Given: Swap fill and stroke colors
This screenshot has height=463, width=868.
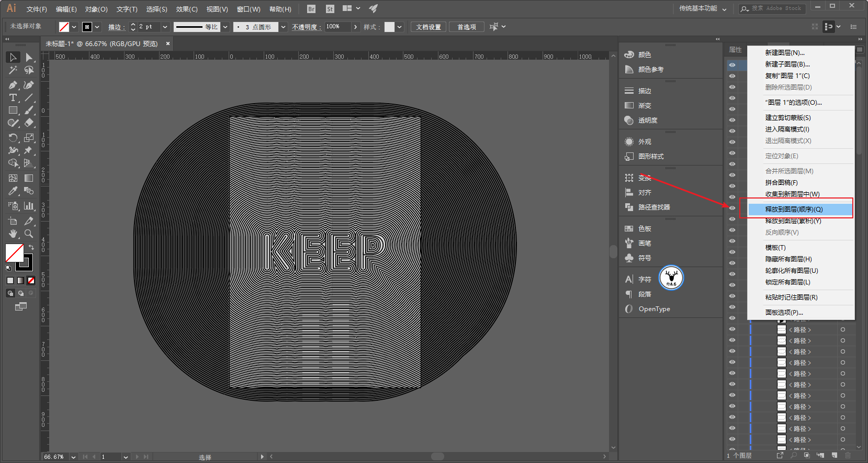Looking at the screenshot, I should pyautogui.click(x=31, y=247).
